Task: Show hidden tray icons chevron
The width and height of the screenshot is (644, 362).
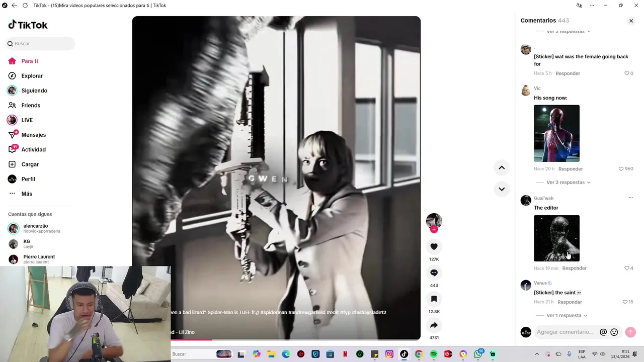Action: coord(537,354)
